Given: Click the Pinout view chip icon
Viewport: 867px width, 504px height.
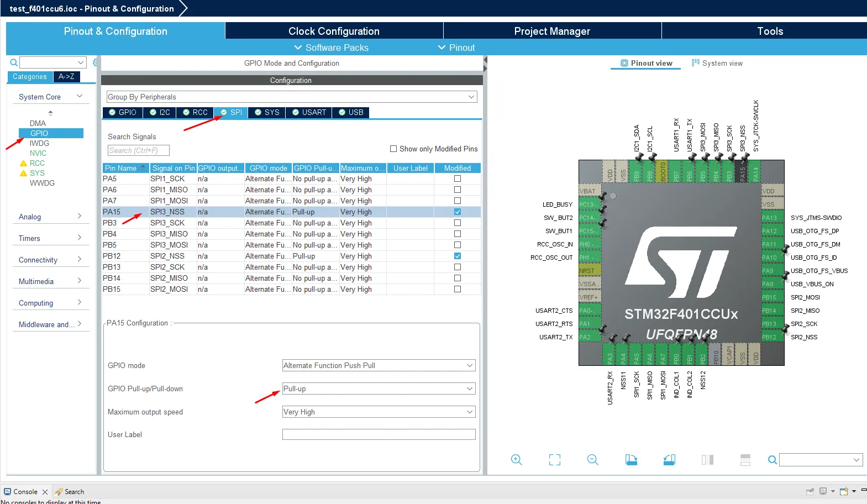Looking at the screenshot, I should (624, 63).
